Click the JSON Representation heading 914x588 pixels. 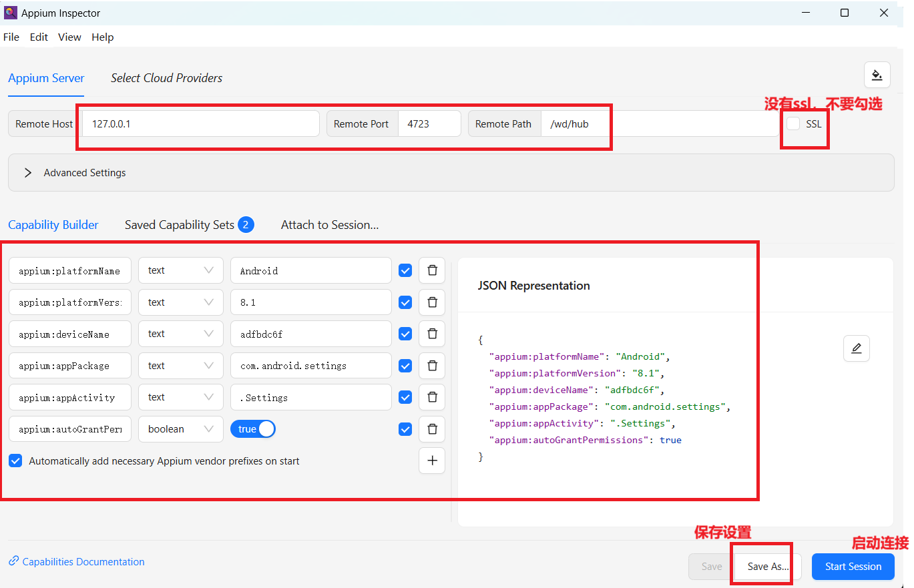pos(534,286)
